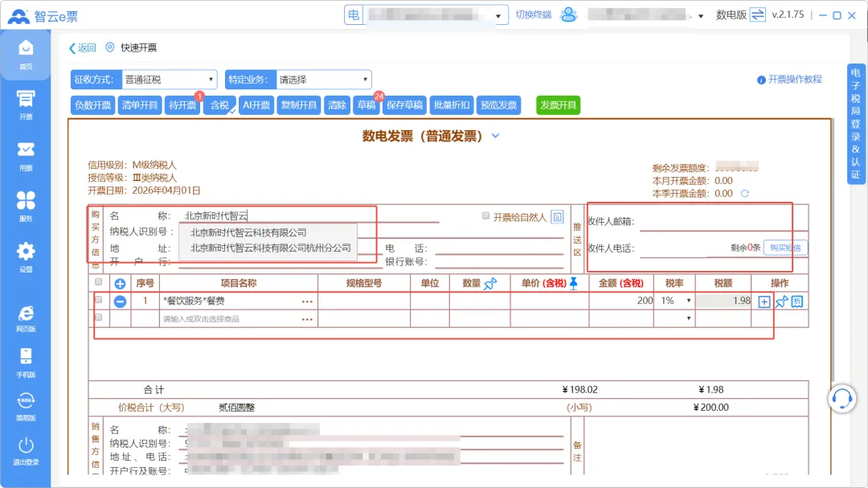868x488 pixels.
Task: Open item picker dots for 餐饮服务 row
Action: point(307,301)
